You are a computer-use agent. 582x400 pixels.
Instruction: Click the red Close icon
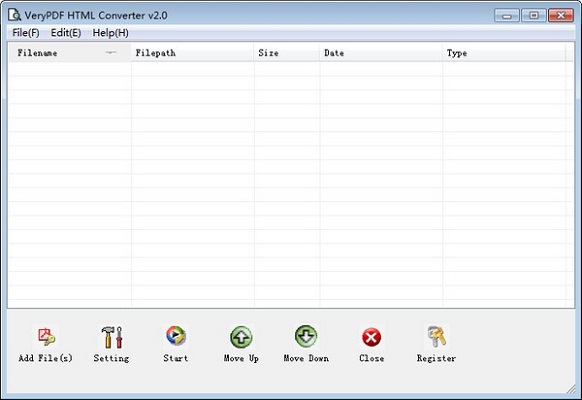(x=371, y=337)
